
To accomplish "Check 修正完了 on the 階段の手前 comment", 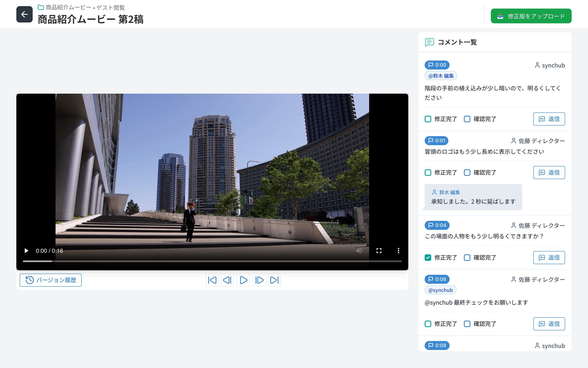I will tap(428, 119).
